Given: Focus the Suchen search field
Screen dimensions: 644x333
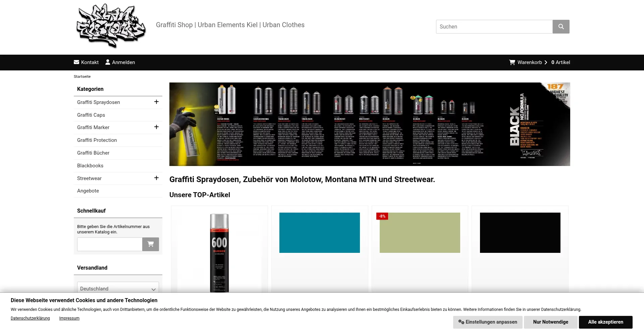Looking at the screenshot, I should pyautogui.click(x=494, y=26).
